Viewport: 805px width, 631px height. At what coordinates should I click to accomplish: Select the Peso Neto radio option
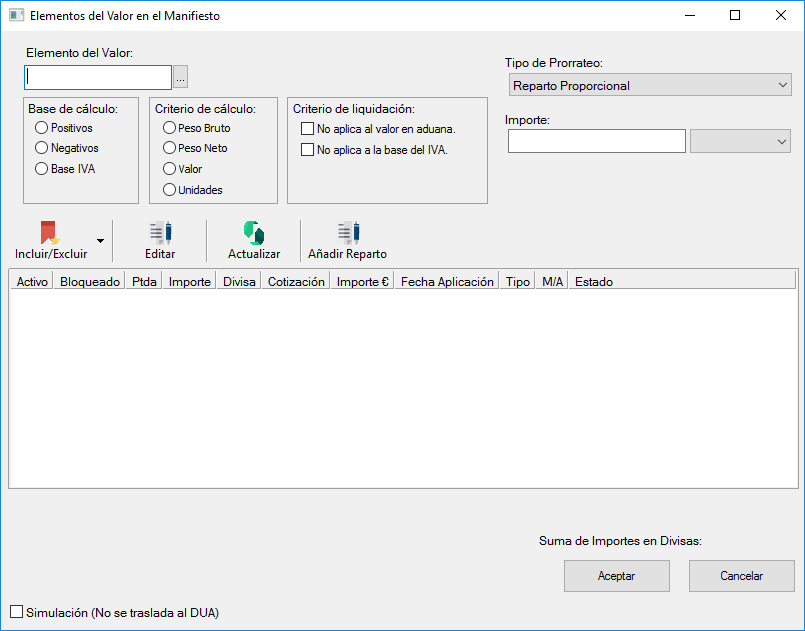169,148
